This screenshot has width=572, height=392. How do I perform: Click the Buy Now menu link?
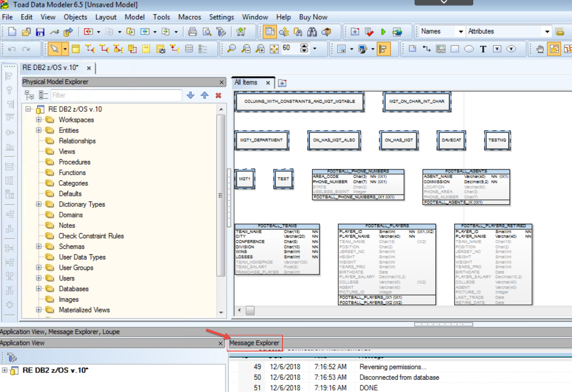click(x=313, y=17)
